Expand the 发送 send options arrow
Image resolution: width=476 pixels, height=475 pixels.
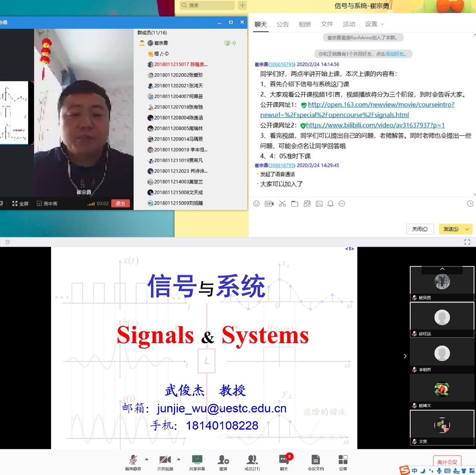point(467,229)
